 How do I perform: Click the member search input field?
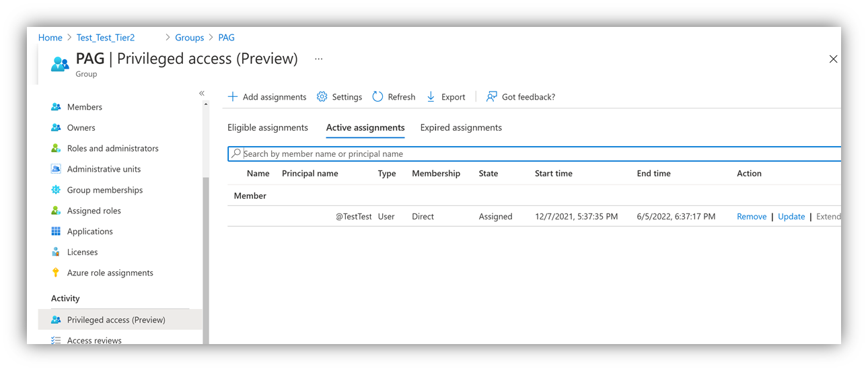click(532, 154)
